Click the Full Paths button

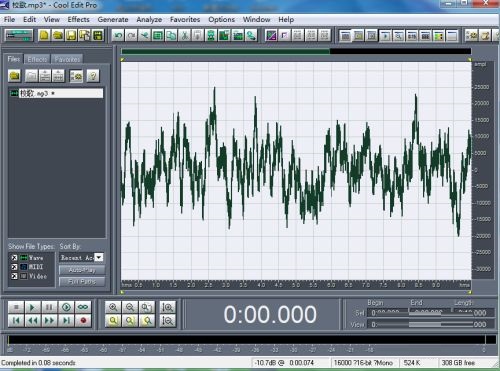(82, 282)
